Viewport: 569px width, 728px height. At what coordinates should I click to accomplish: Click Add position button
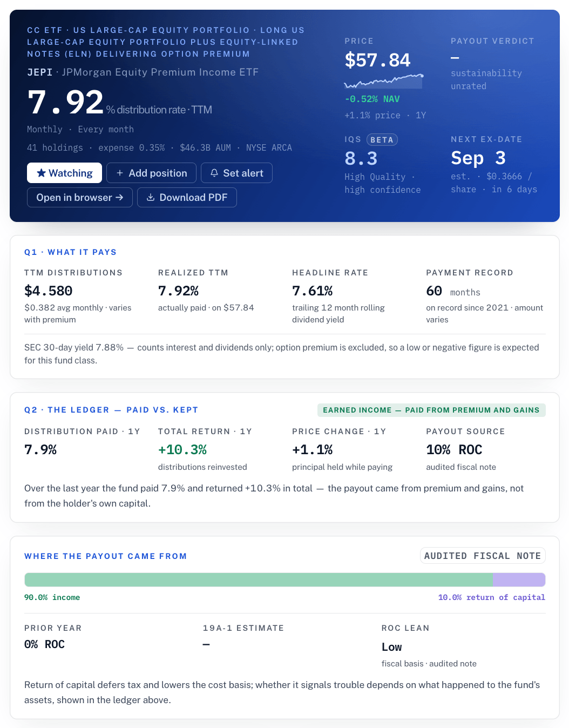pos(152,173)
